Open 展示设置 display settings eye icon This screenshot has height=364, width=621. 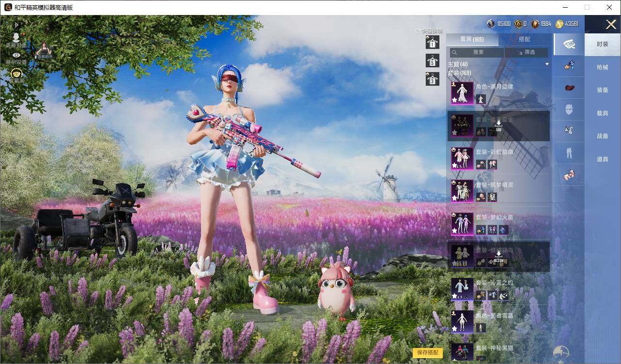tap(16, 59)
